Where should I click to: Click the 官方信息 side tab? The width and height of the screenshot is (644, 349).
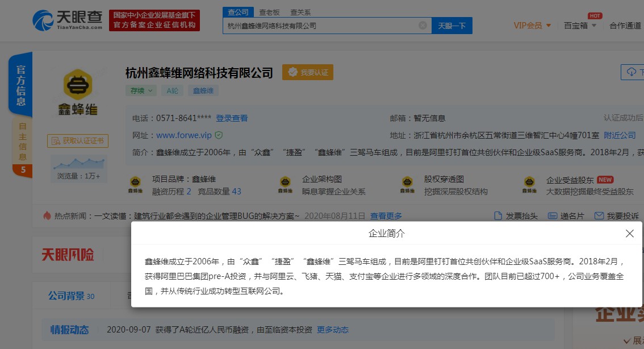pyautogui.click(x=20, y=85)
